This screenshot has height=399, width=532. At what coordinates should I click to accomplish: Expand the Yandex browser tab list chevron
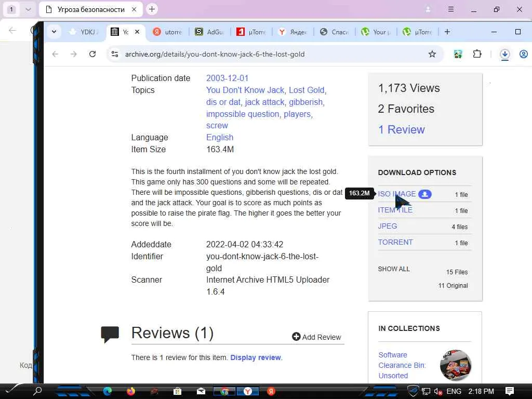click(28, 9)
